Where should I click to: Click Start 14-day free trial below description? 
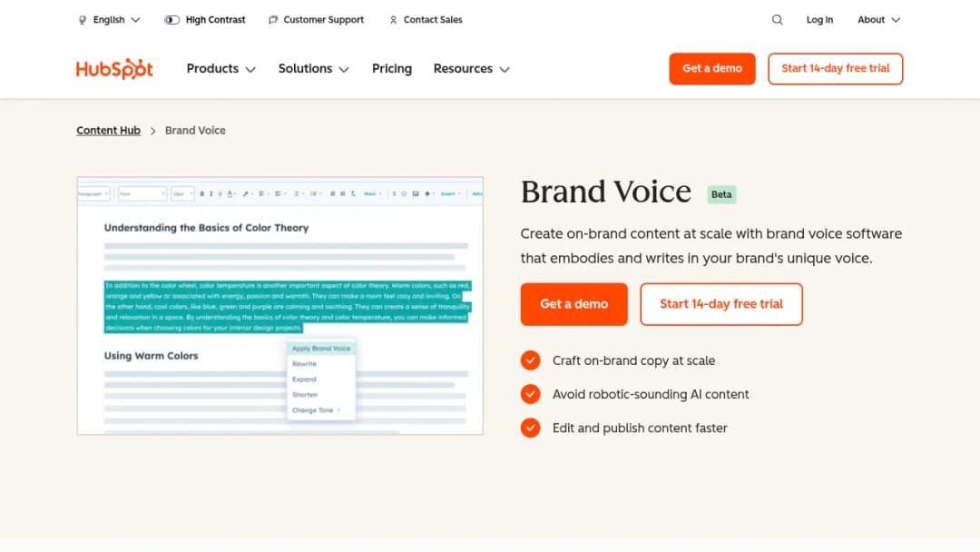[x=721, y=304]
